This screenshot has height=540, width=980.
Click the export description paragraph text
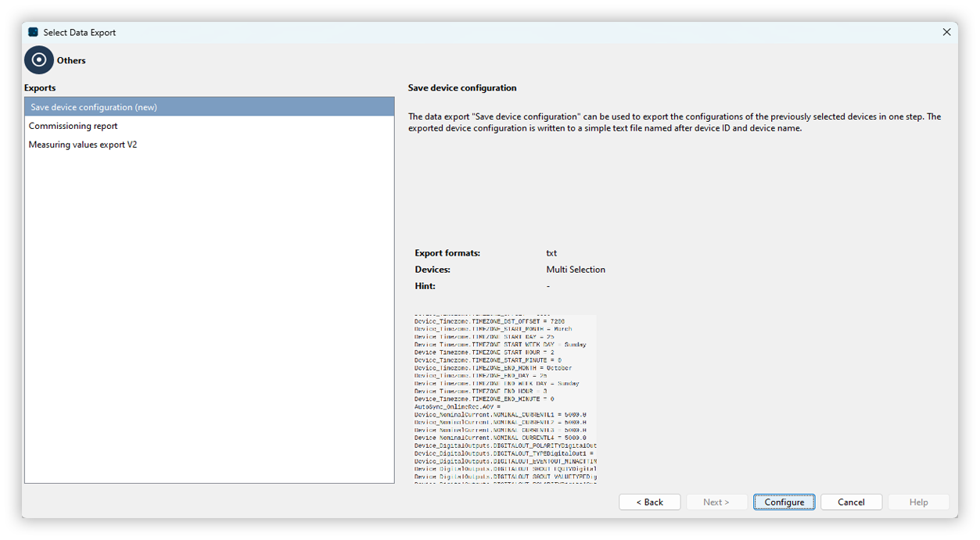coord(673,123)
